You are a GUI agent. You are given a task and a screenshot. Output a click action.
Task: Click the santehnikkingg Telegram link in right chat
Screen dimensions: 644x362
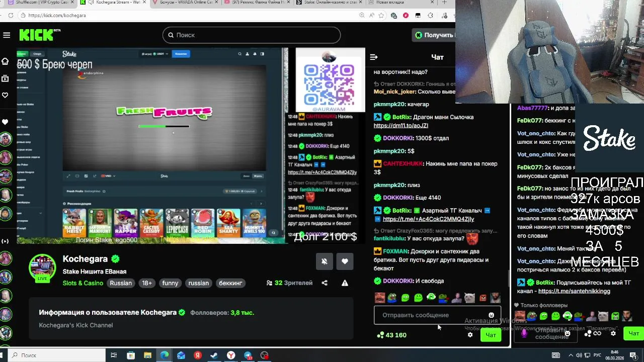click(574, 291)
